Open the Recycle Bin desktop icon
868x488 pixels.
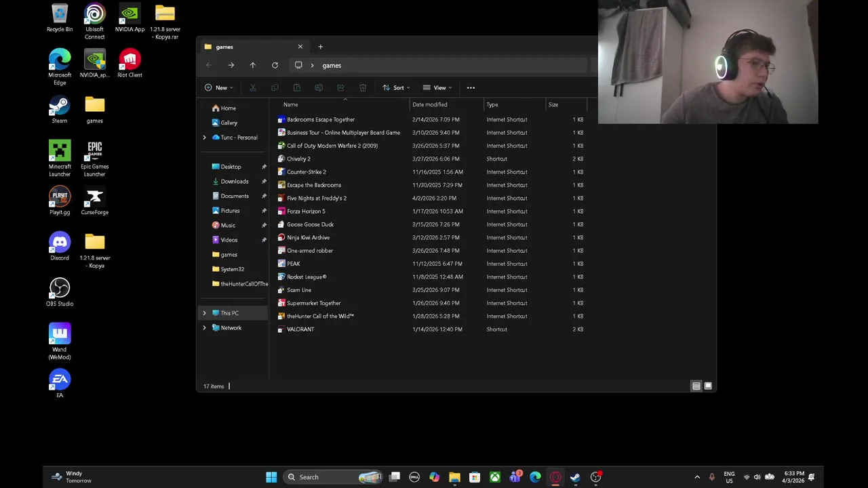pos(60,18)
